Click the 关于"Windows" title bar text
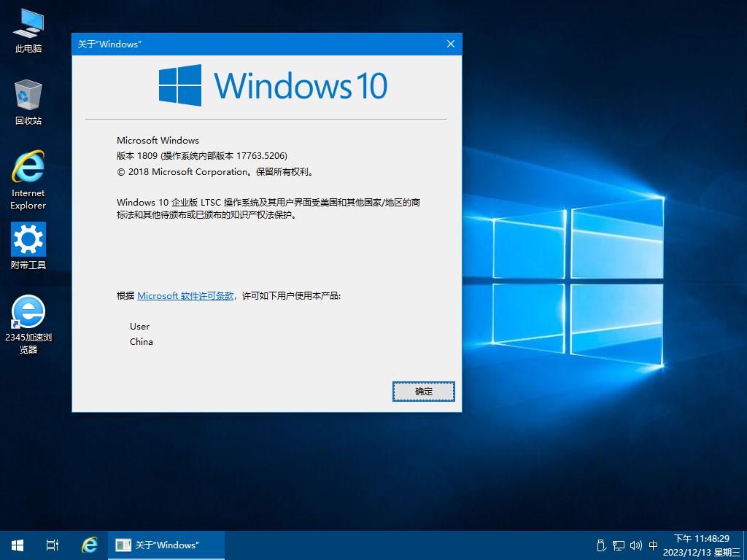This screenshot has height=560, width=747. pyautogui.click(x=109, y=44)
